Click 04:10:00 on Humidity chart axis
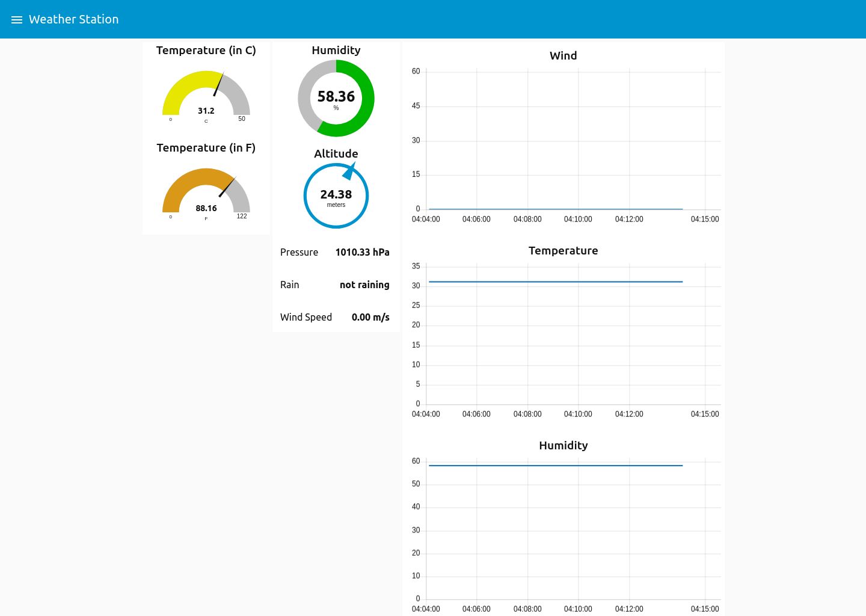This screenshot has height=616, width=866. 578,609
